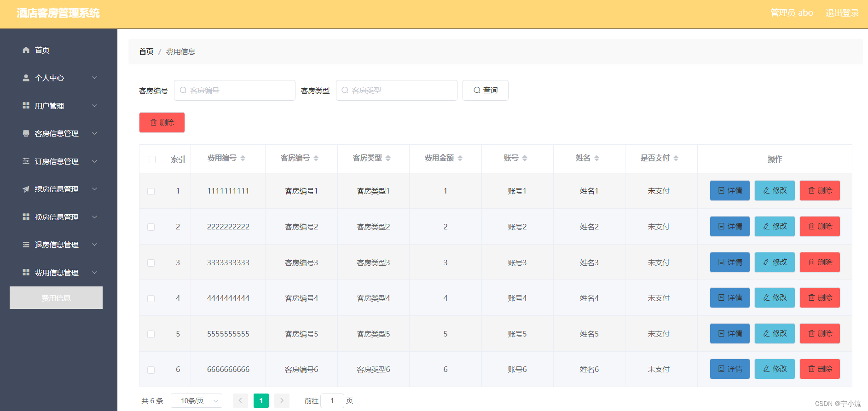Viewport: 868px width, 411px height.
Task: Open 用户管理 menu label
Action: point(49,106)
